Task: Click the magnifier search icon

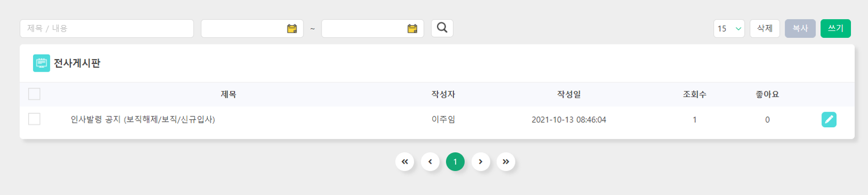Action: (x=442, y=28)
